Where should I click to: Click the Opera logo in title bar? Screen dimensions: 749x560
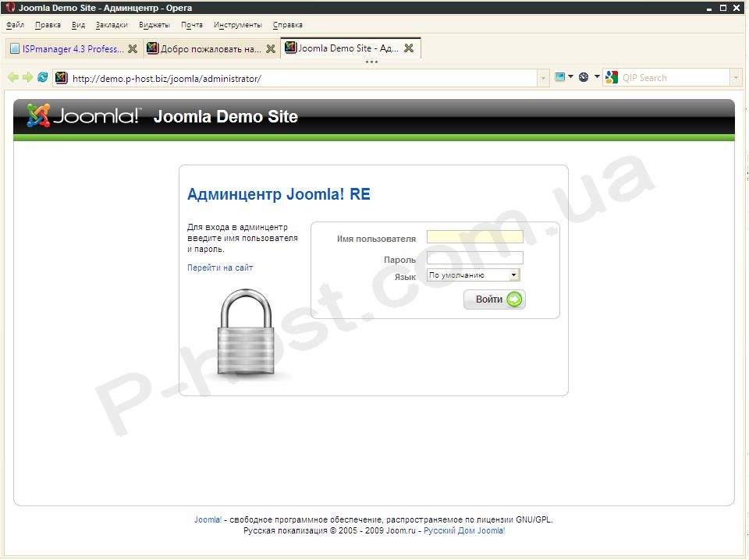tap(10, 7)
